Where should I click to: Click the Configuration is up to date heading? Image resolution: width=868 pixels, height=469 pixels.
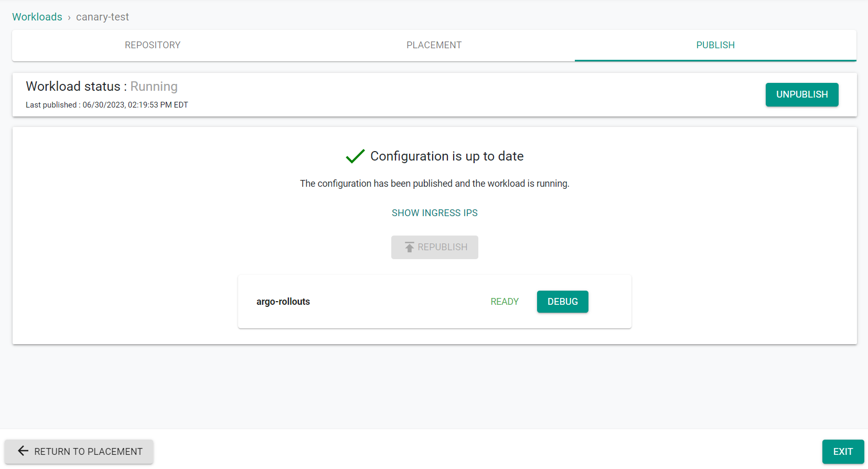[447, 156]
